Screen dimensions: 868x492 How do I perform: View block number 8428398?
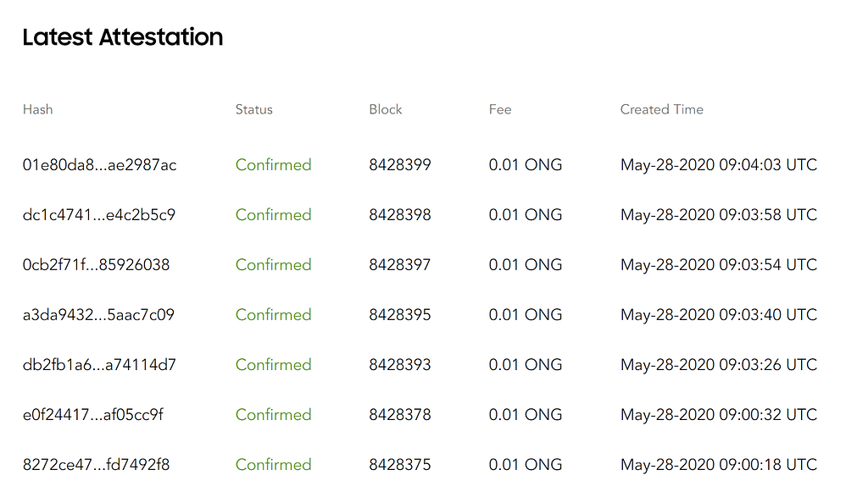point(399,215)
